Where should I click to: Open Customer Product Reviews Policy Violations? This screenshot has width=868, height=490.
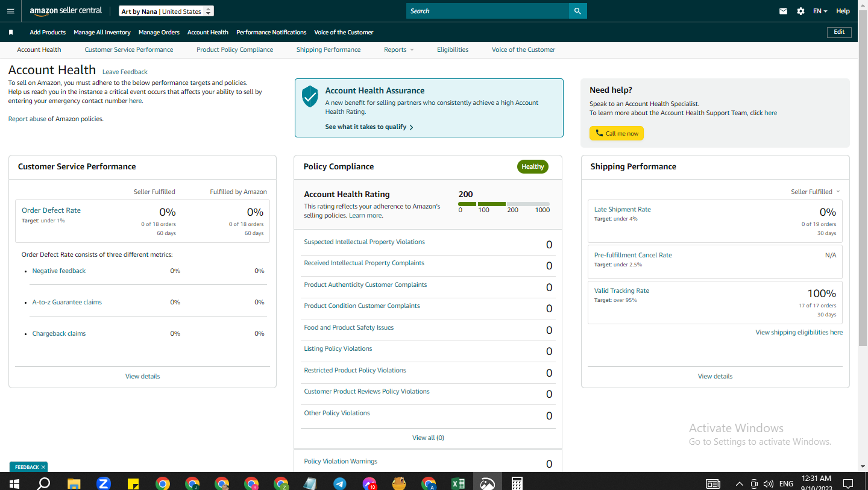366,392
